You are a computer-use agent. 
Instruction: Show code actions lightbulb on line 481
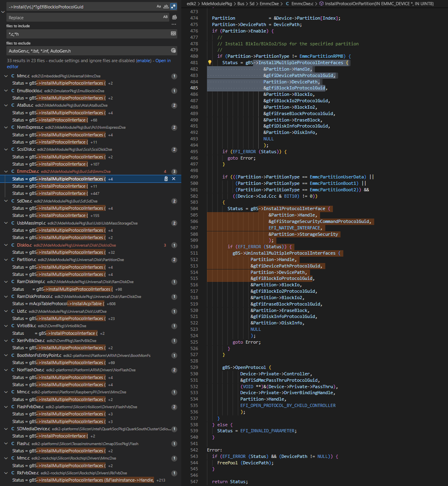pyautogui.click(x=209, y=63)
